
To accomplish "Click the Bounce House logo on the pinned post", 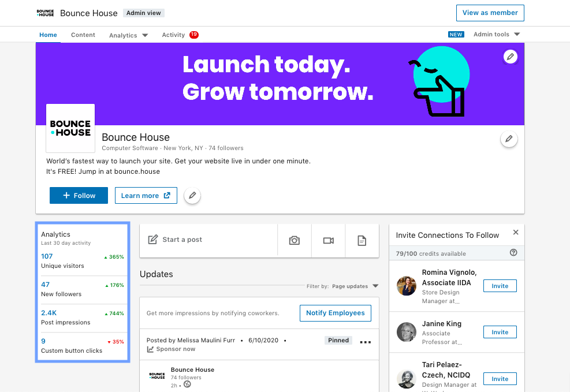I will pos(157,376).
